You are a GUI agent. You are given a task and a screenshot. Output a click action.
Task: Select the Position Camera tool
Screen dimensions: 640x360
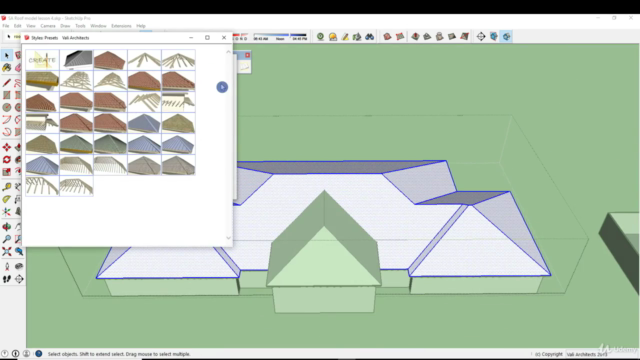(x=7, y=267)
